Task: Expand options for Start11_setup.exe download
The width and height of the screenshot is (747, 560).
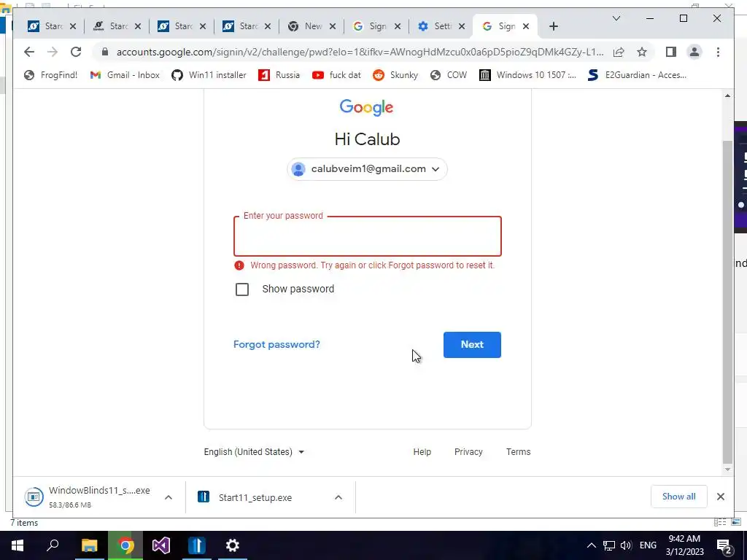Action: (338, 497)
